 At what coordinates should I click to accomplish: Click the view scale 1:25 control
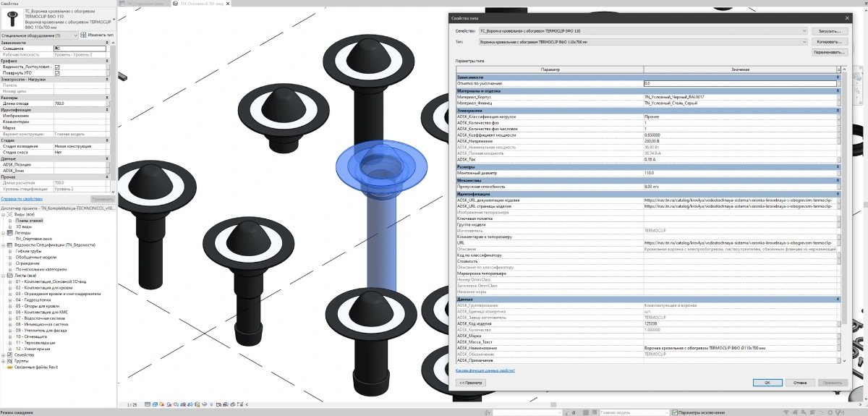point(132,405)
